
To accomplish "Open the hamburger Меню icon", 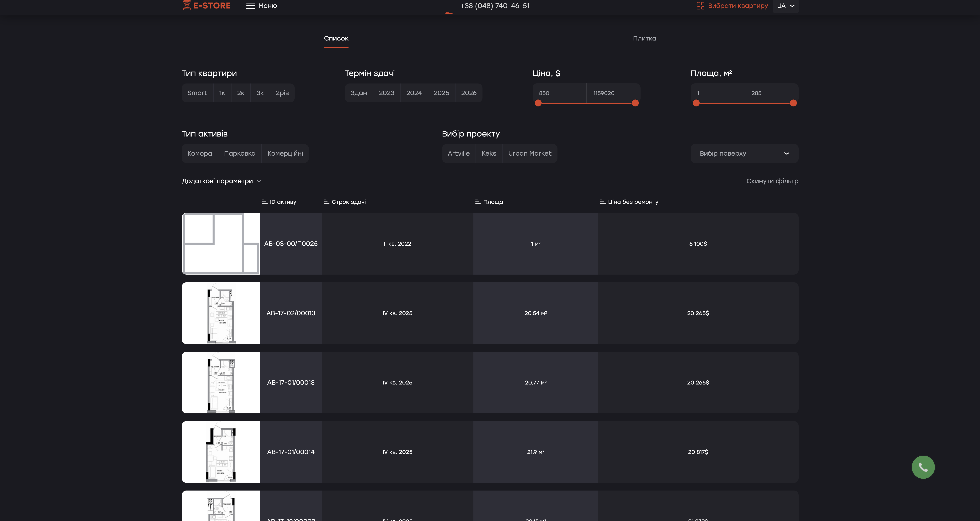I will (250, 6).
